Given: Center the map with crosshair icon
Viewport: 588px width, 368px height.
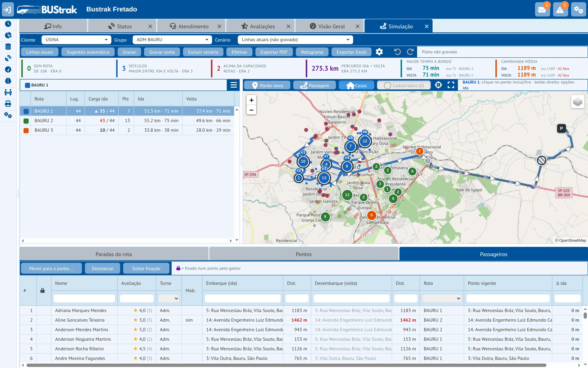Looking at the screenshot, I should click(x=438, y=85).
